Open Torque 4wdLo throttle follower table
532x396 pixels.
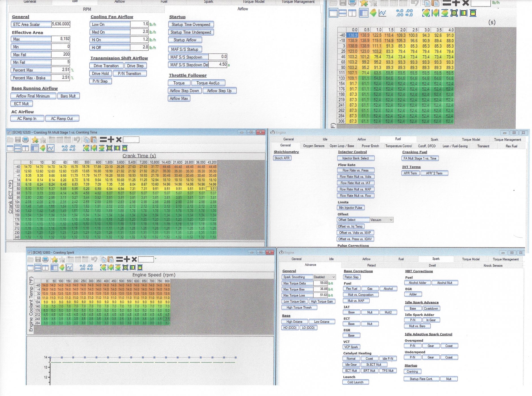point(208,83)
